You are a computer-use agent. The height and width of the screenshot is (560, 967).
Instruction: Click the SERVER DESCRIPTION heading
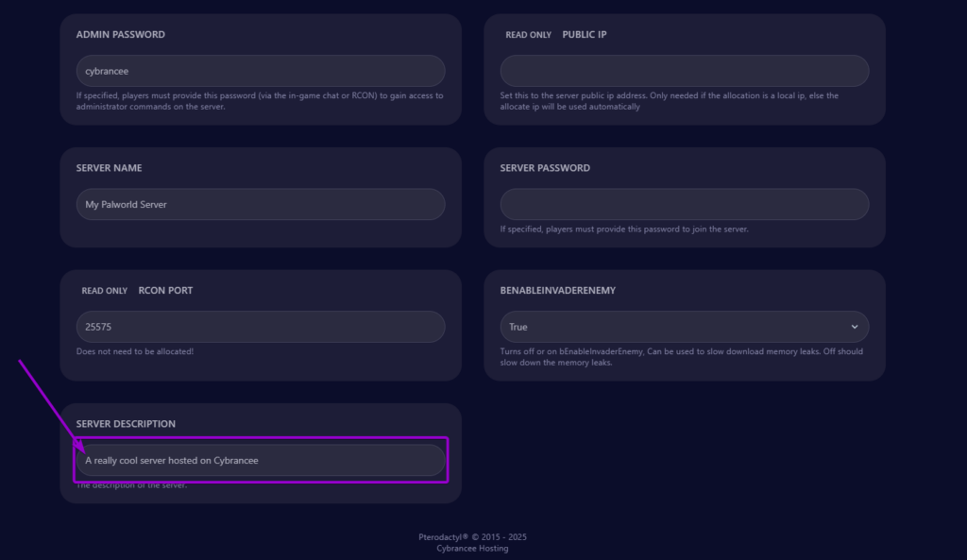[126, 424]
